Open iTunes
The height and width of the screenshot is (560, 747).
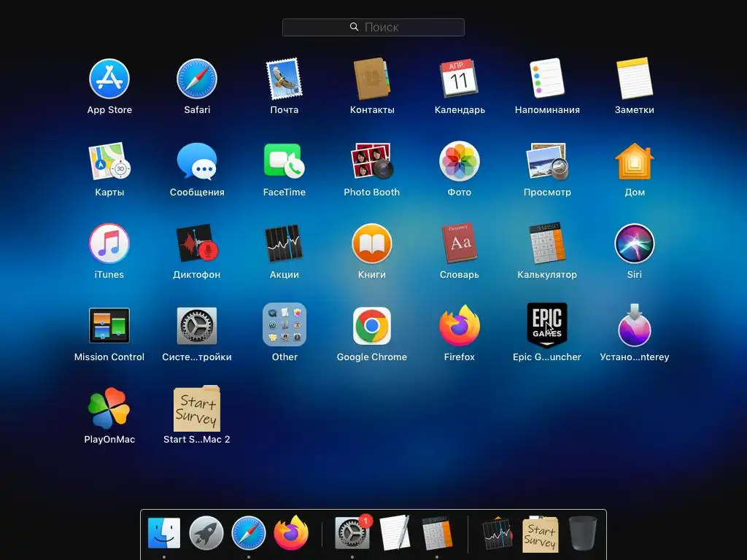point(109,244)
